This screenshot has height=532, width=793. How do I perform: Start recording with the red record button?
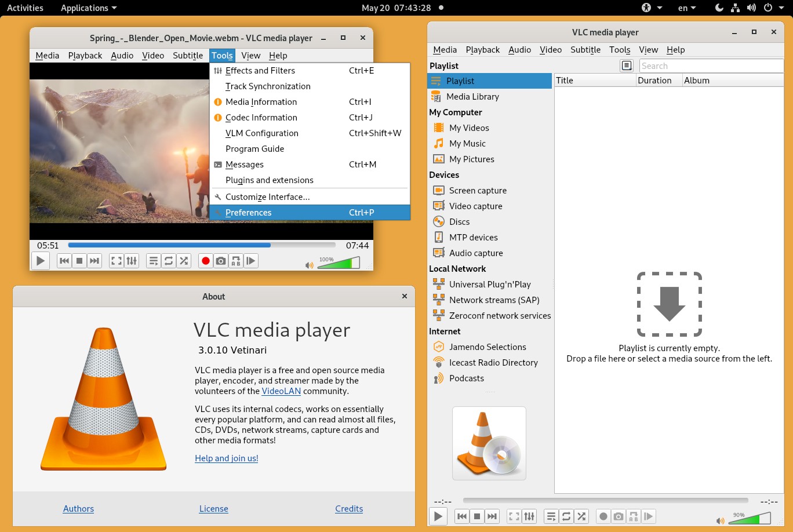(x=205, y=260)
